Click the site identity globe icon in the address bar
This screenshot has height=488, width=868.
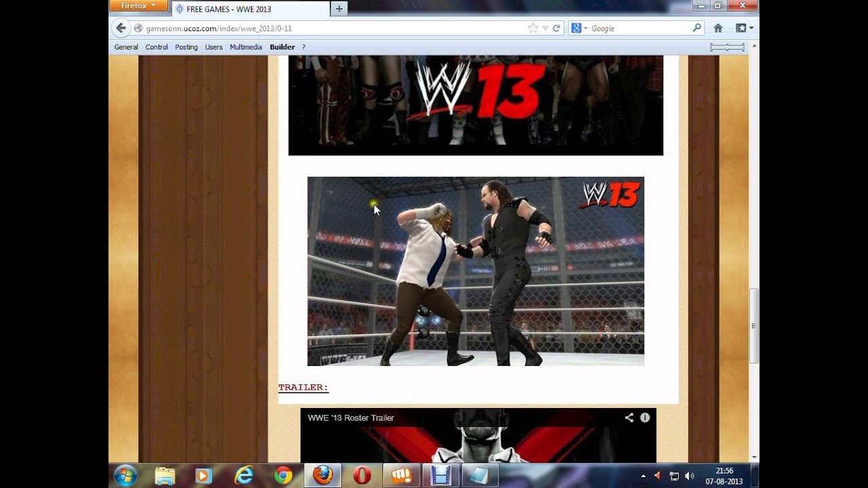click(x=138, y=28)
